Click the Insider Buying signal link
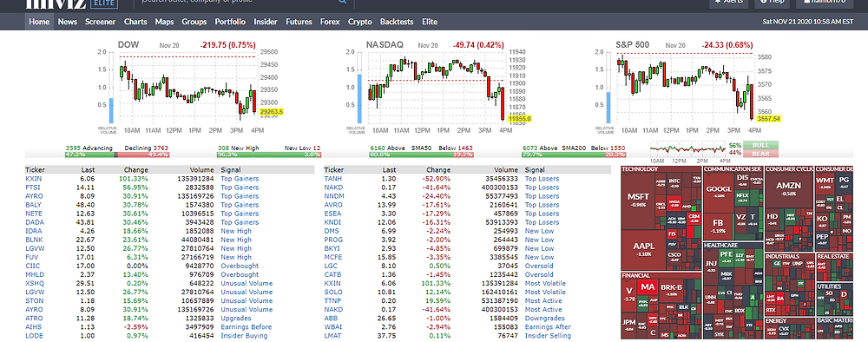Image resolution: width=868 pixels, height=342 pixels. [x=244, y=336]
